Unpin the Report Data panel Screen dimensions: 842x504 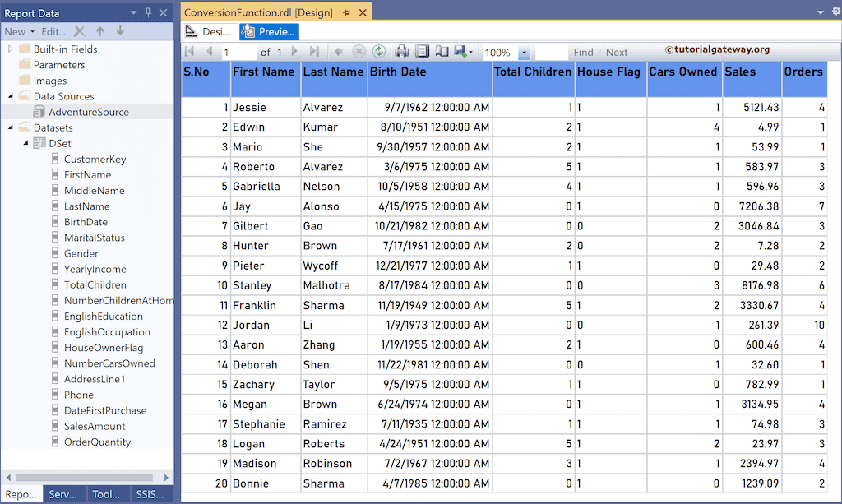[149, 12]
